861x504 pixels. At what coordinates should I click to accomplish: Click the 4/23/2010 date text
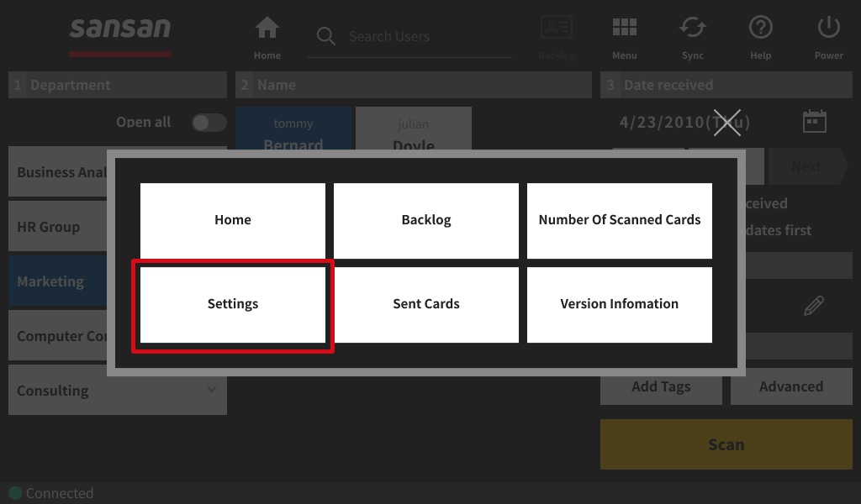[x=684, y=122]
